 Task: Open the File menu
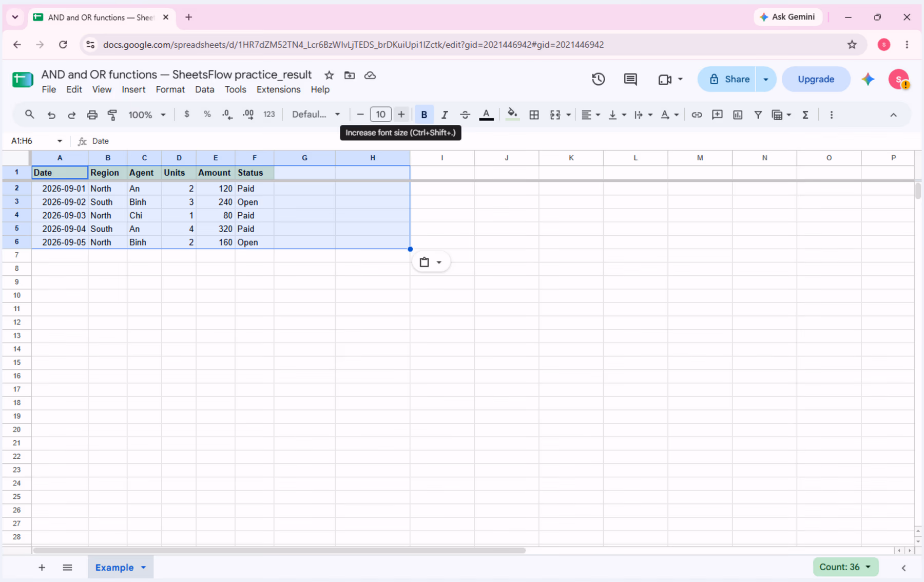[x=49, y=89]
